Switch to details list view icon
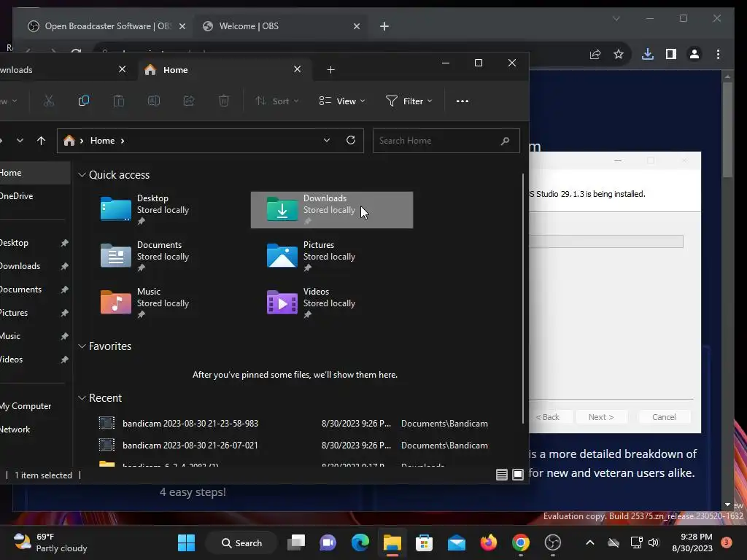 502,475
